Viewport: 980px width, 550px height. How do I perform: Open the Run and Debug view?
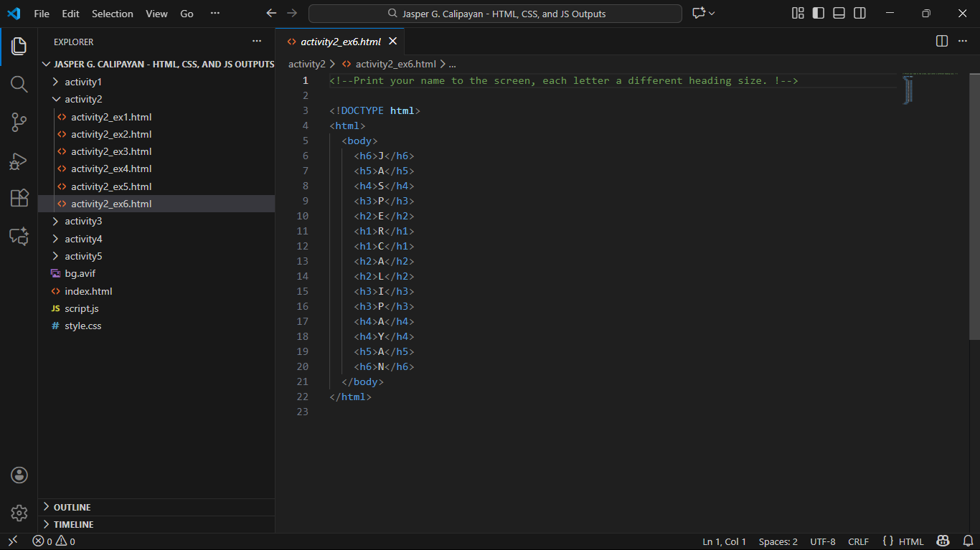pos(19,161)
